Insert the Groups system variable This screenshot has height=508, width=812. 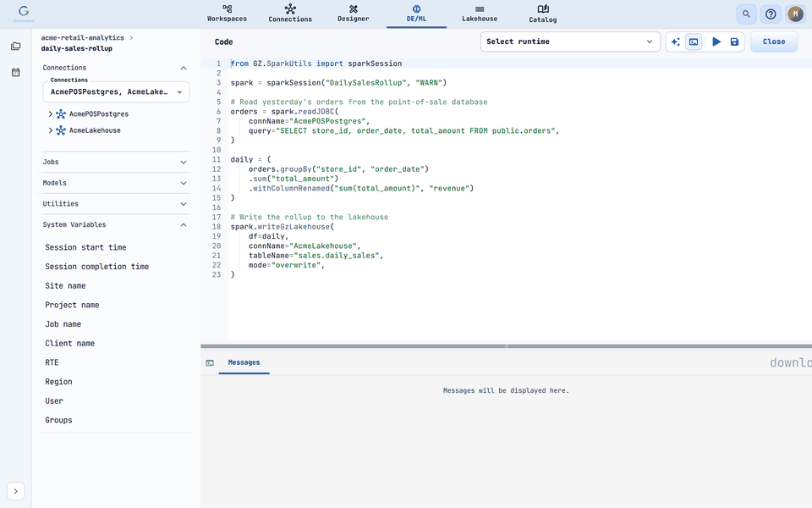tap(58, 420)
